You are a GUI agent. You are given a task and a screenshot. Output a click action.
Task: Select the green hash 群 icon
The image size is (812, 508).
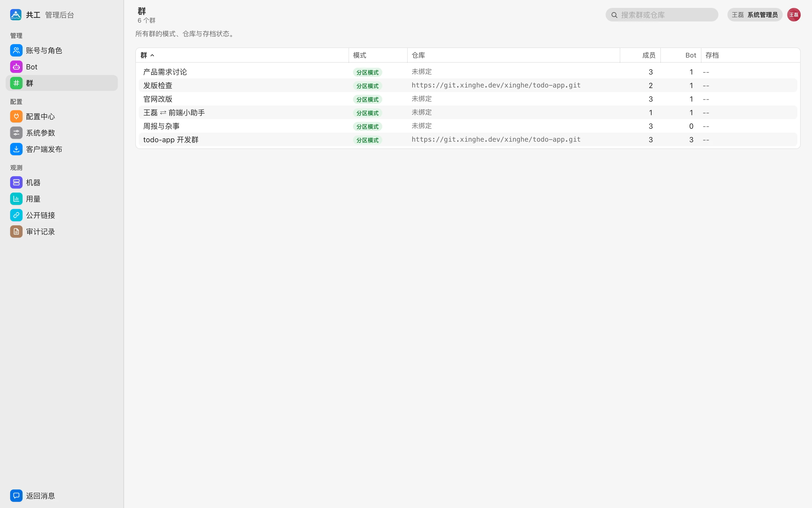pos(16,83)
